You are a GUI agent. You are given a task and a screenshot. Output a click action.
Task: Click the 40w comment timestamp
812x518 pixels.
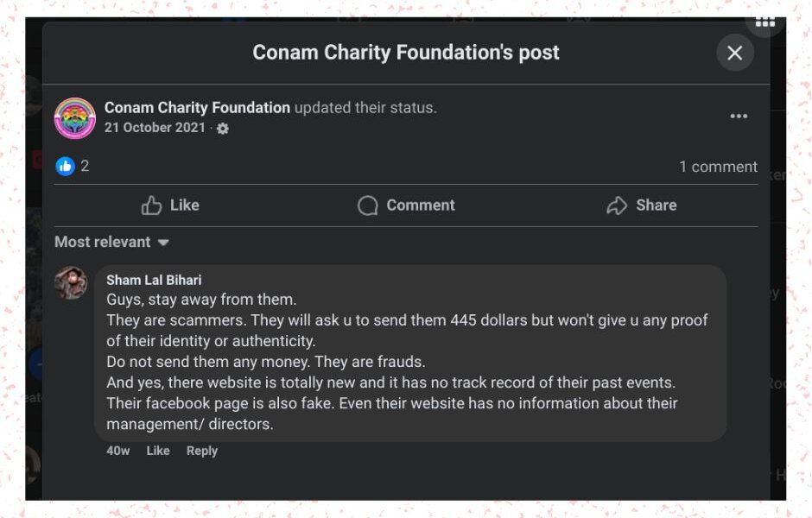pyautogui.click(x=118, y=451)
